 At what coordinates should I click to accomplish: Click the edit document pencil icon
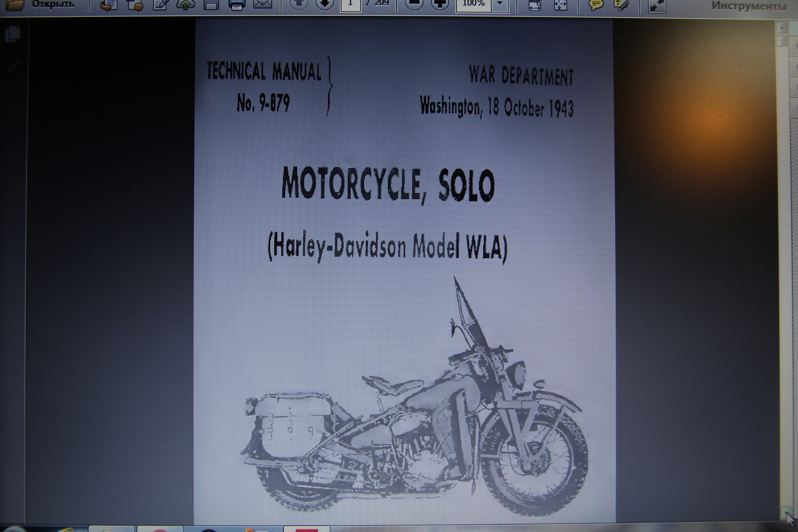pyautogui.click(x=160, y=5)
